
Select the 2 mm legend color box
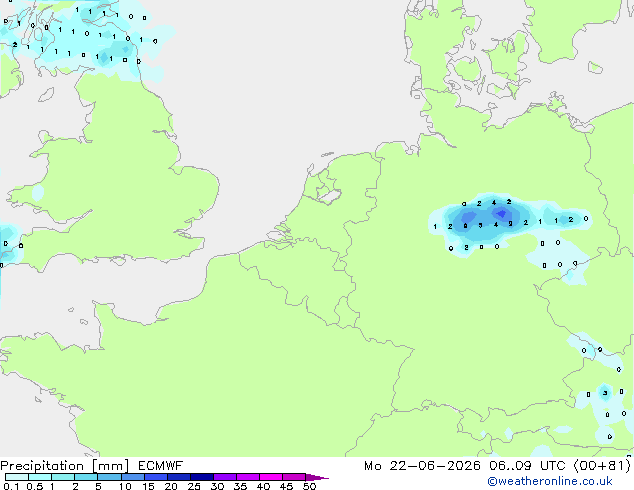click(x=86, y=477)
